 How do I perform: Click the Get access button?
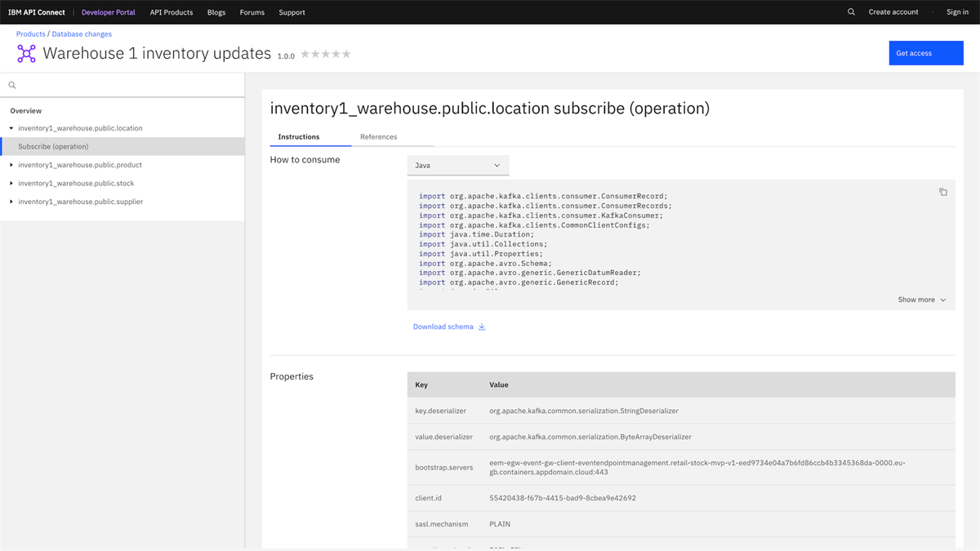[925, 52]
